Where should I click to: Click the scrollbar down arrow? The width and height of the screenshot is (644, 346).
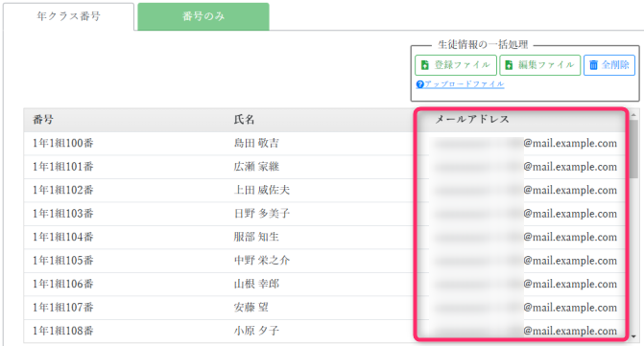633,337
